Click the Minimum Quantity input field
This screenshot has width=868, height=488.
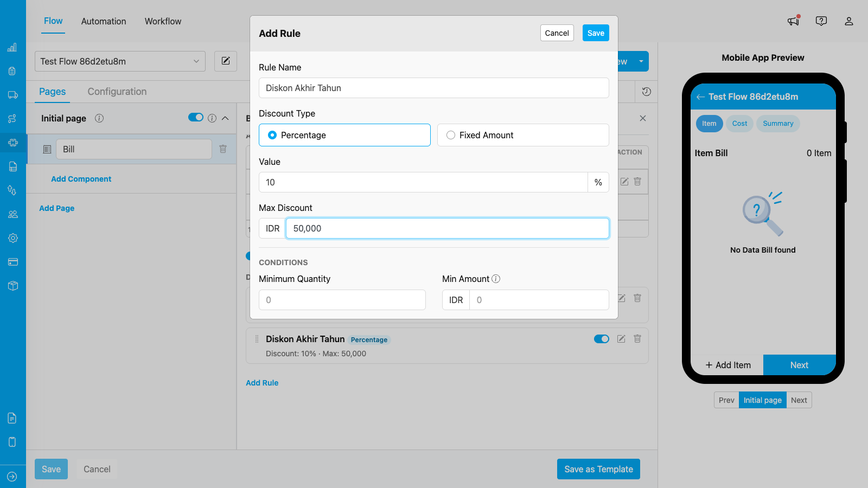click(x=342, y=300)
